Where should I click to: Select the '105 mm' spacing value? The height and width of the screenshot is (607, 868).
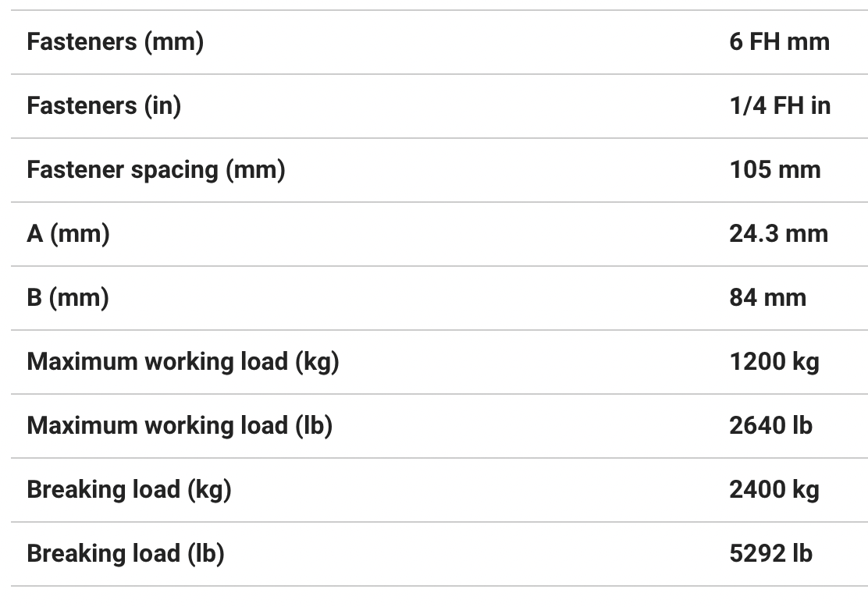click(775, 170)
